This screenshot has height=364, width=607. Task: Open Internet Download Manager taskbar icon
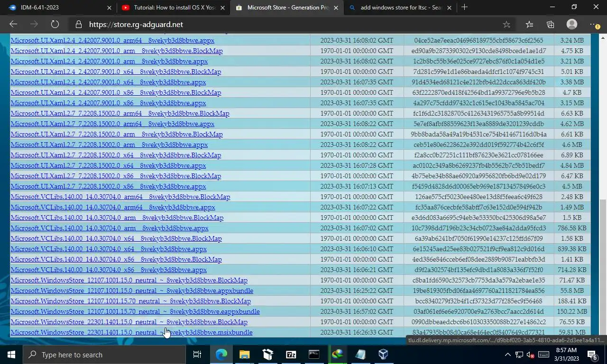click(337, 355)
